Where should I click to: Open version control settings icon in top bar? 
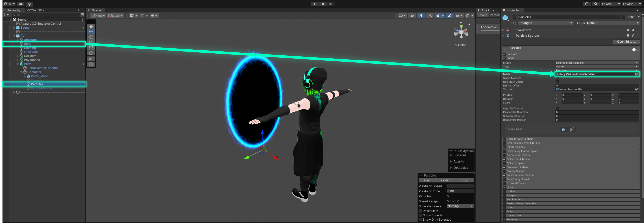coord(29,4)
